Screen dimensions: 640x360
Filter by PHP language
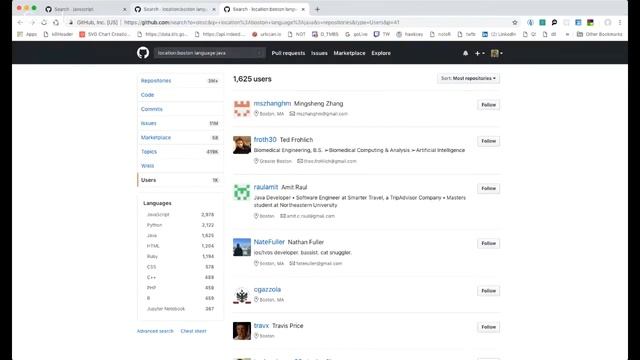180,288
